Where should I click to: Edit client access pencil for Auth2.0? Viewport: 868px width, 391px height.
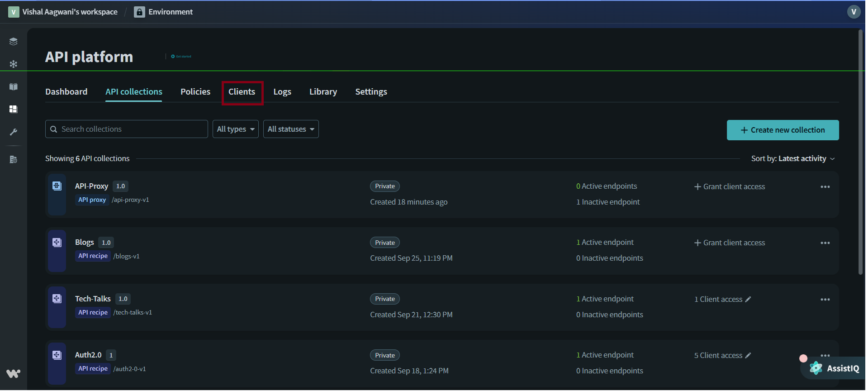coord(748,355)
